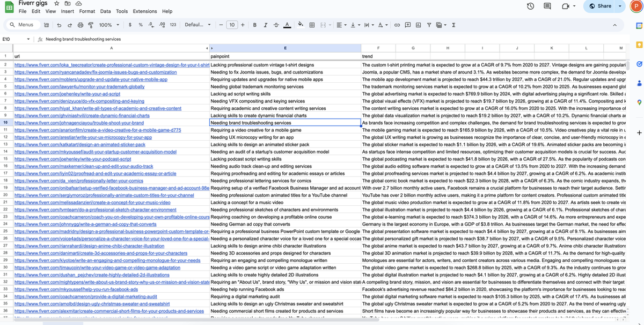Increase font size plus button

(243, 25)
